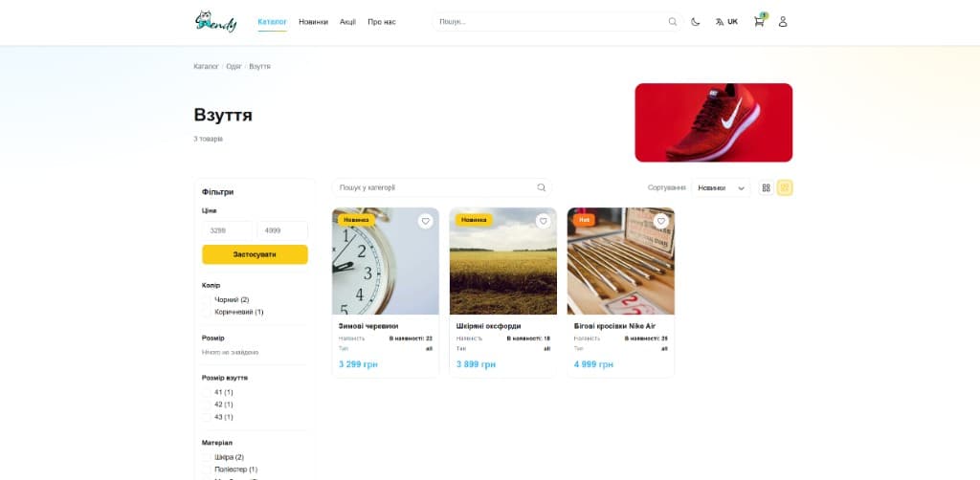
Task: Open the Сортування dropdown showing Новинки
Action: [x=721, y=187]
